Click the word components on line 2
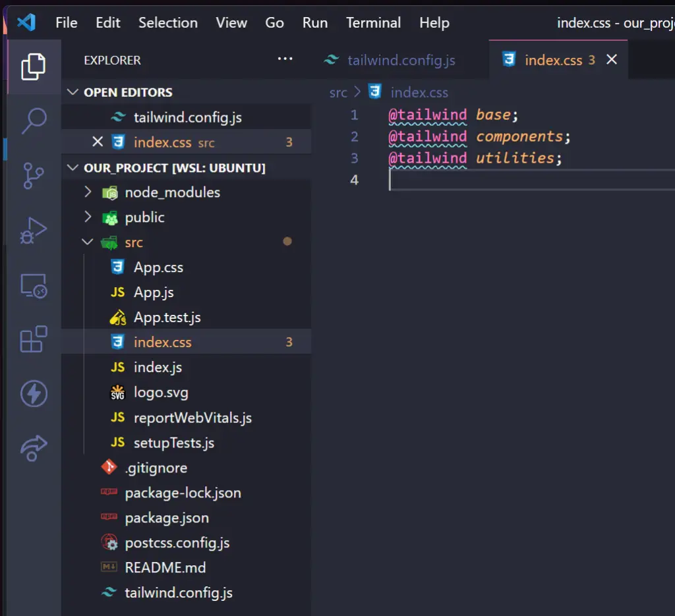Screen dimensions: 675x616 click(519, 136)
